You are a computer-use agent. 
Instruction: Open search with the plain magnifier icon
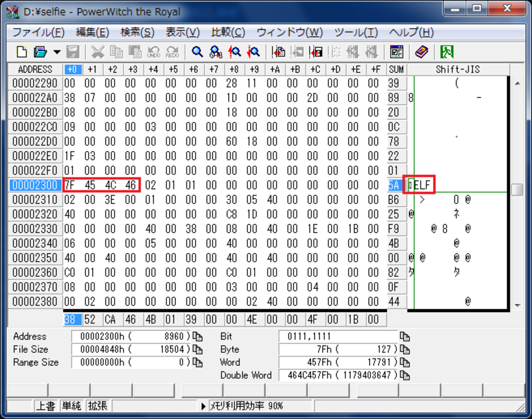tap(197, 52)
